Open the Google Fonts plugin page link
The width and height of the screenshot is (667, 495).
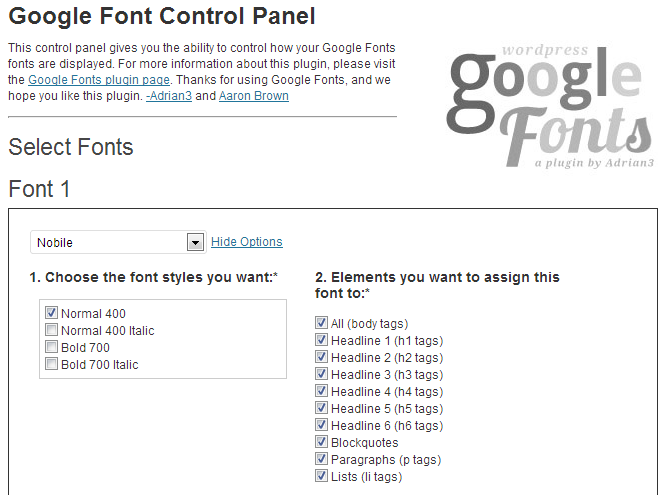pos(99,80)
